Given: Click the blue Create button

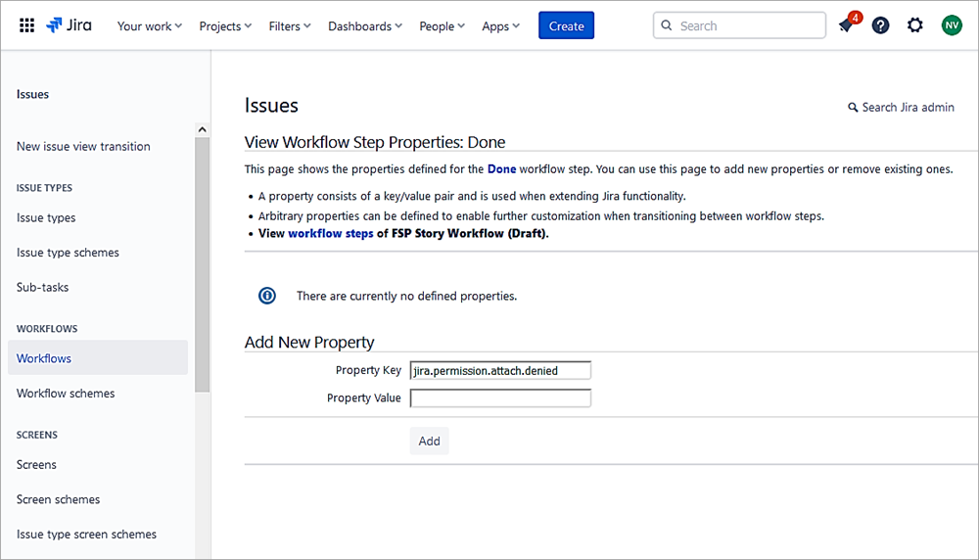Looking at the screenshot, I should coord(566,26).
